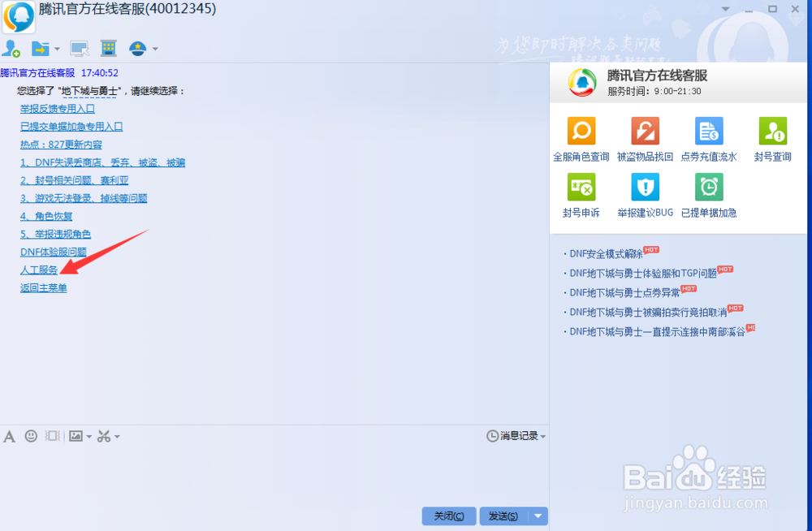The image size is (812, 531).
Task: Open 消息记录 message history
Action: coord(512,436)
